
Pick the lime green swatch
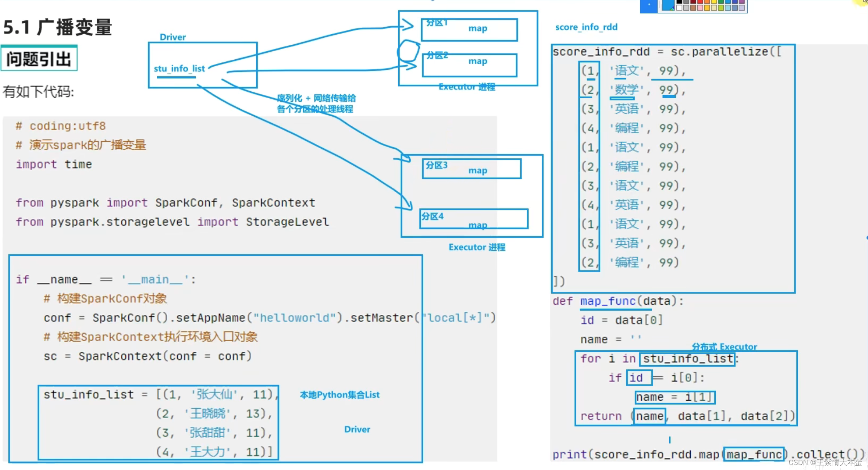[x=721, y=8]
